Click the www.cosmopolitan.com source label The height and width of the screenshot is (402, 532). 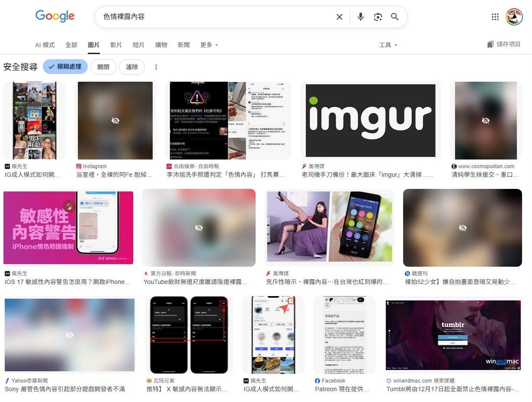coord(486,166)
